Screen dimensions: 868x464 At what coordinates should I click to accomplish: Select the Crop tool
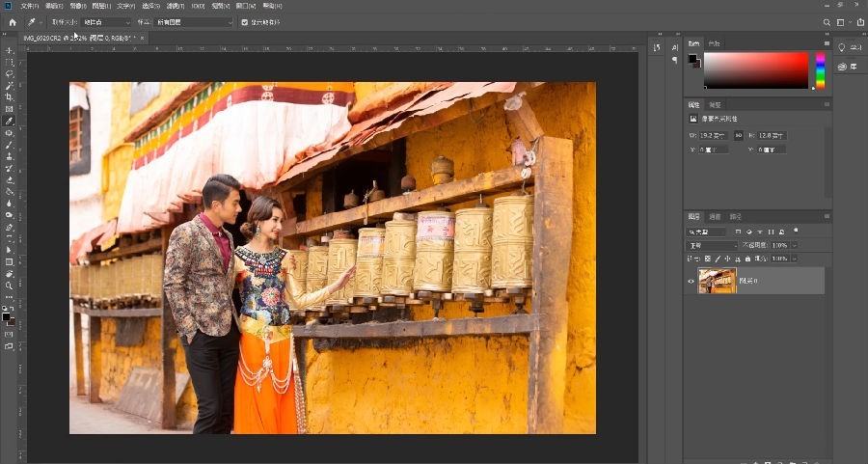[x=10, y=97]
